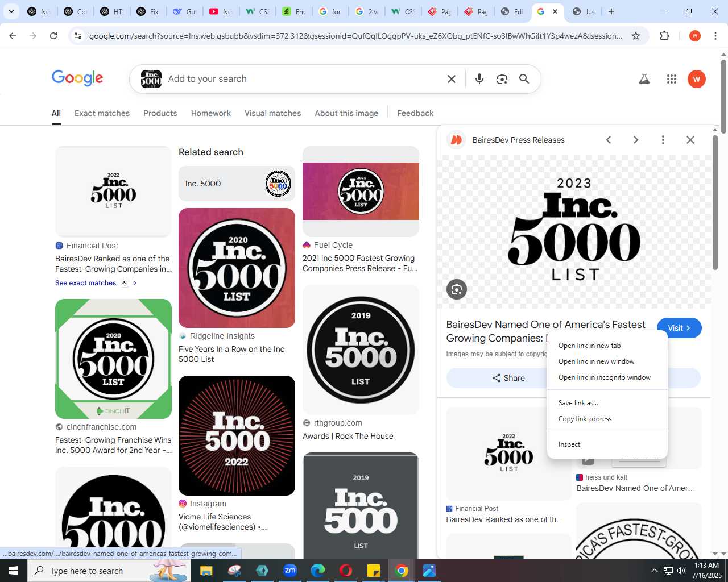Open About this image tab
Screen dimensions: 728x582
pos(346,113)
